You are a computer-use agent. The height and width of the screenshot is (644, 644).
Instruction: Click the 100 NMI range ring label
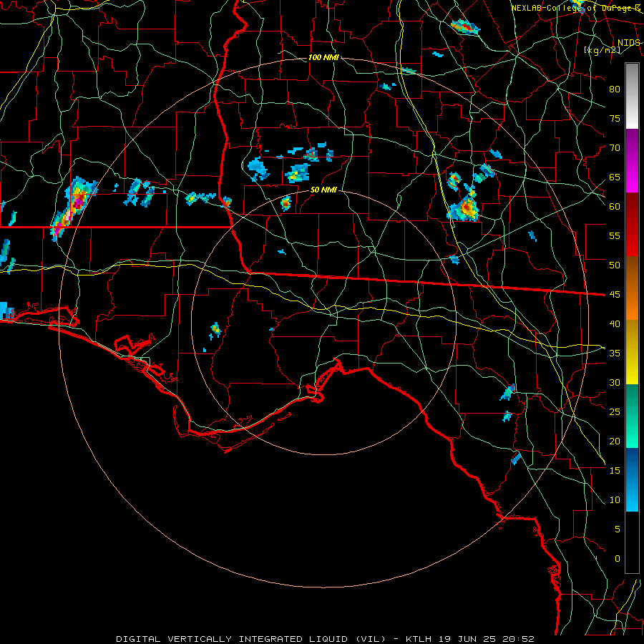(x=323, y=57)
